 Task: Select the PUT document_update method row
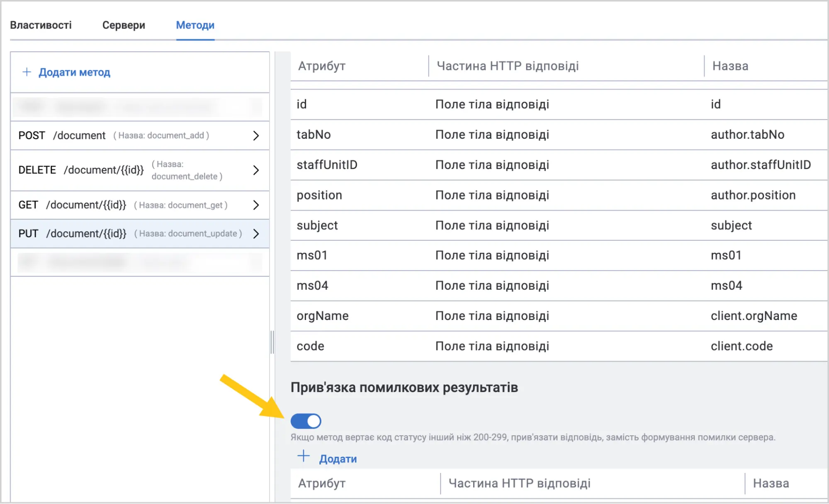140,234
